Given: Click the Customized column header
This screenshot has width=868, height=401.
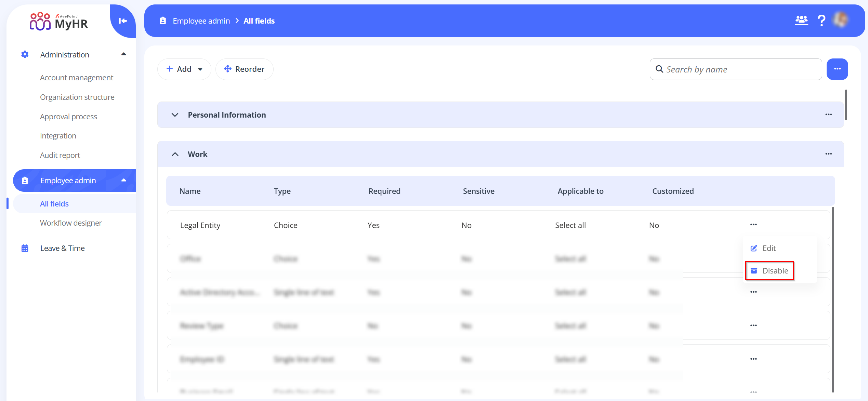Looking at the screenshot, I should (673, 191).
